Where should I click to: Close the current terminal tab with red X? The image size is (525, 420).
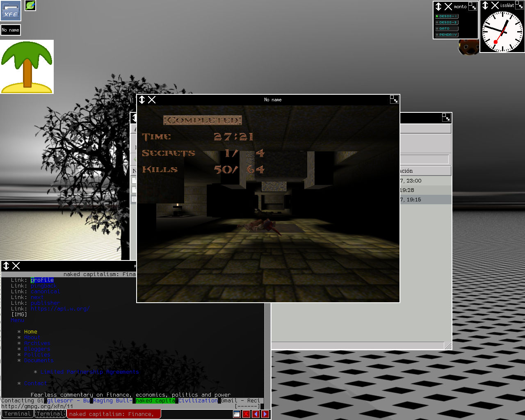pos(246,414)
